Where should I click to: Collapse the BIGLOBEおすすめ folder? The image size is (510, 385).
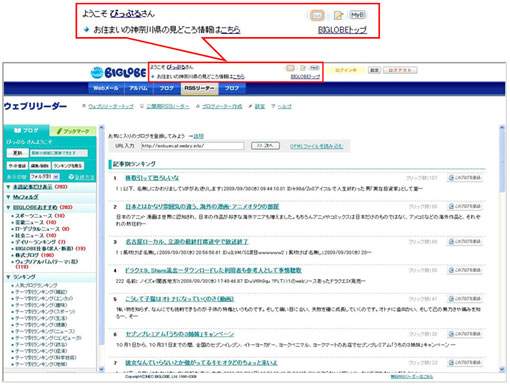point(8,207)
